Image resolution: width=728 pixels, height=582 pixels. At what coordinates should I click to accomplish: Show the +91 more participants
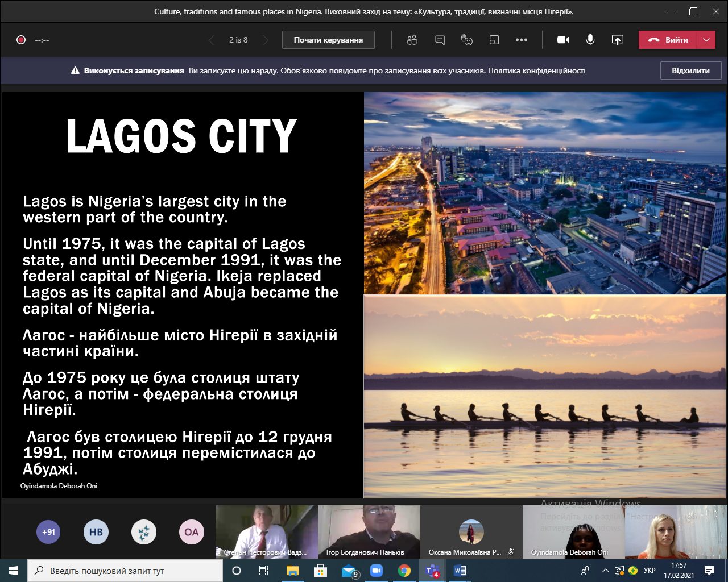(48, 532)
